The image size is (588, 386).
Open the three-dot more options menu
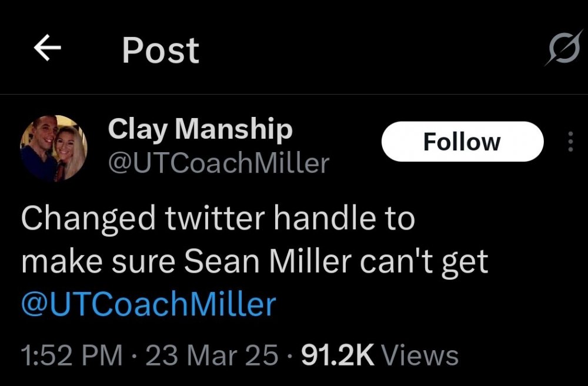point(569,142)
